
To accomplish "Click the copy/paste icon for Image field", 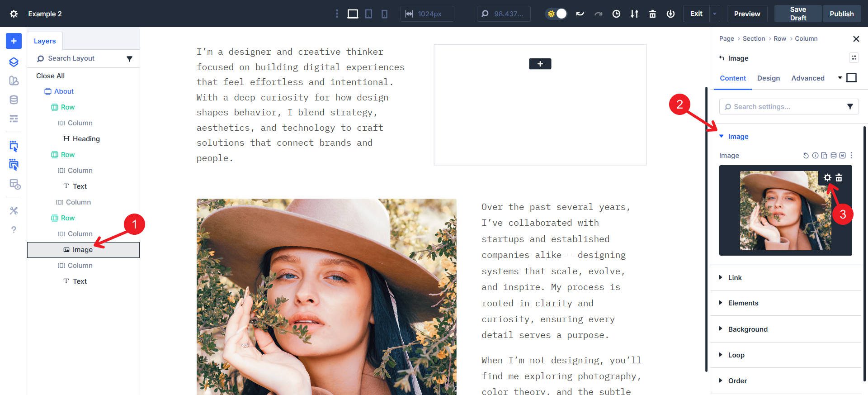I will [824, 155].
